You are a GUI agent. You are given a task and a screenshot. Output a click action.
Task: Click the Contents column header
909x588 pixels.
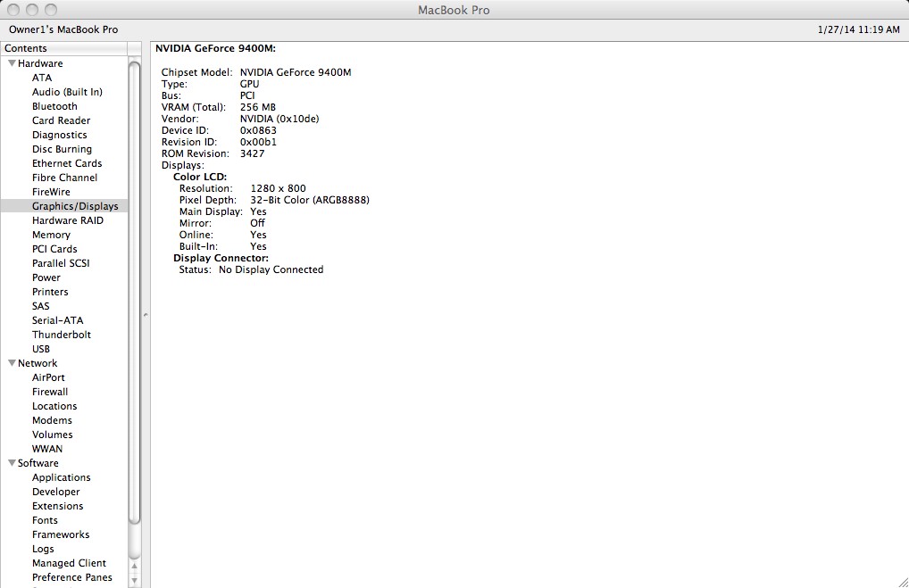(63, 48)
